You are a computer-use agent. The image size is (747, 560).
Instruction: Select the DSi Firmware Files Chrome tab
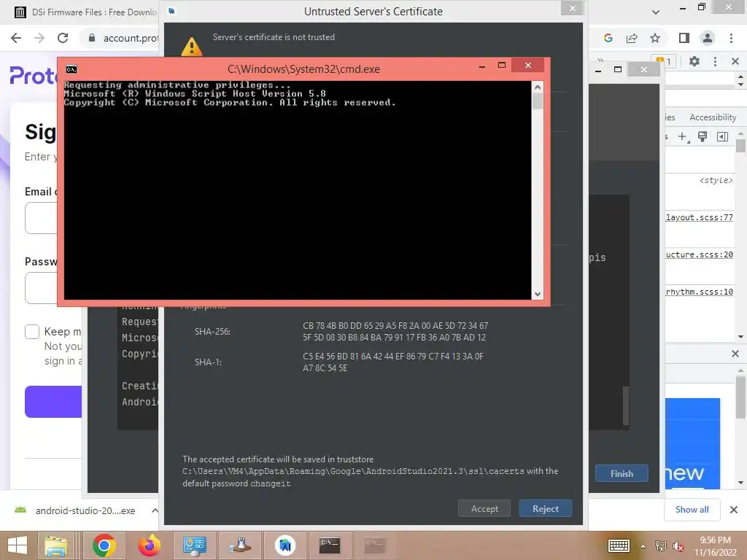click(x=86, y=12)
